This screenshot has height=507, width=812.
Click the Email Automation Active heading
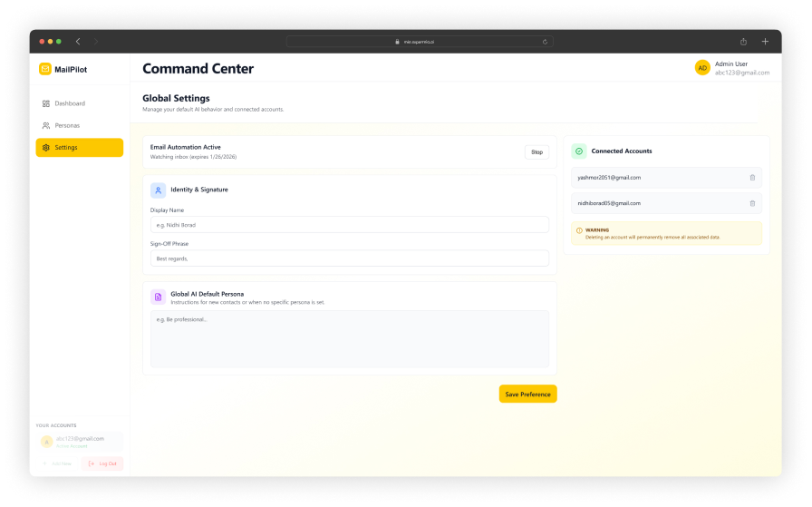(x=186, y=147)
